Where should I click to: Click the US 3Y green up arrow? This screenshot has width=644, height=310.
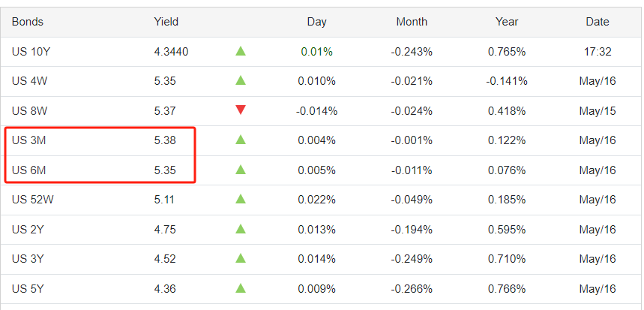[x=241, y=258]
